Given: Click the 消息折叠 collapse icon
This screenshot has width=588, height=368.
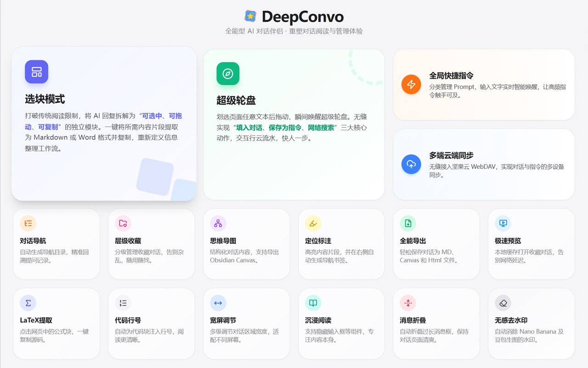Looking at the screenshot, I should click(x=408, y=303).
